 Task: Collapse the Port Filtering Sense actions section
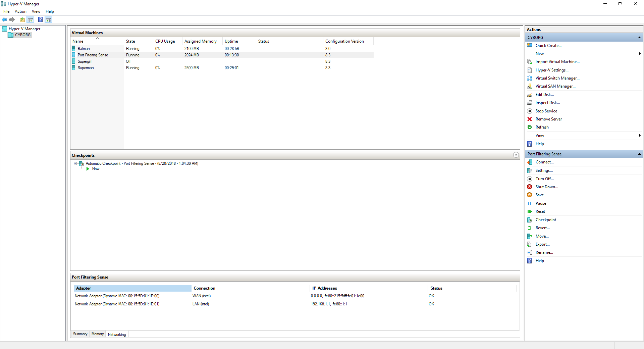coord(639,154)
